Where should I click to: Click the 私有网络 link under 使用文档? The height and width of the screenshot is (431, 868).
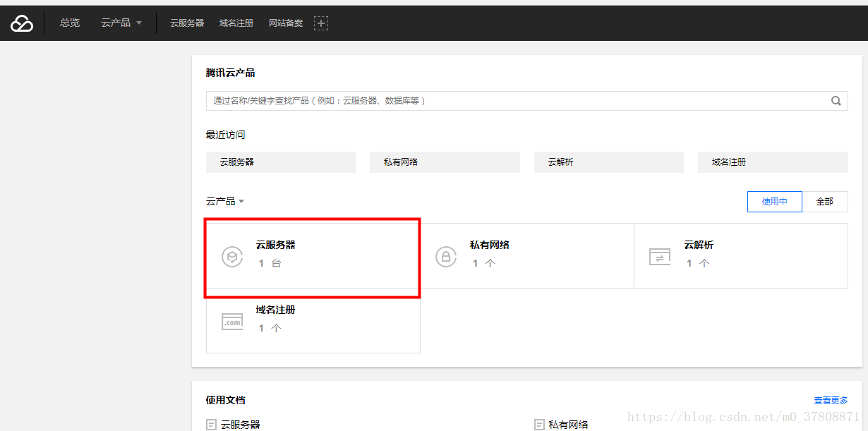point(569,425)
